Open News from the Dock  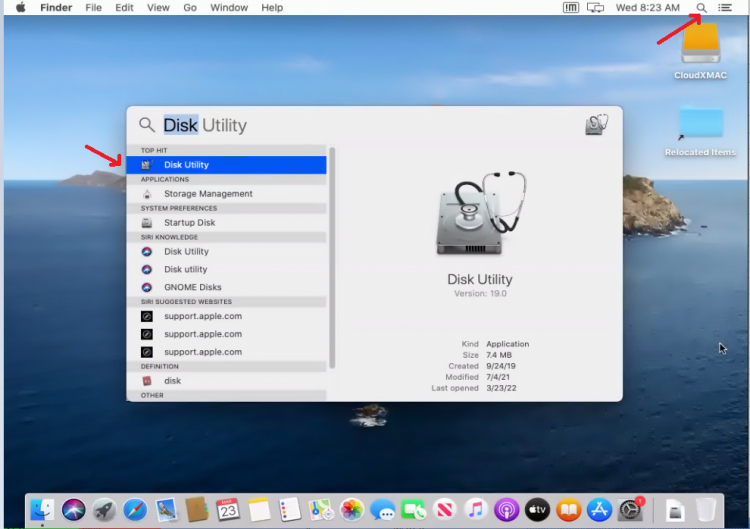click(444, 509)
